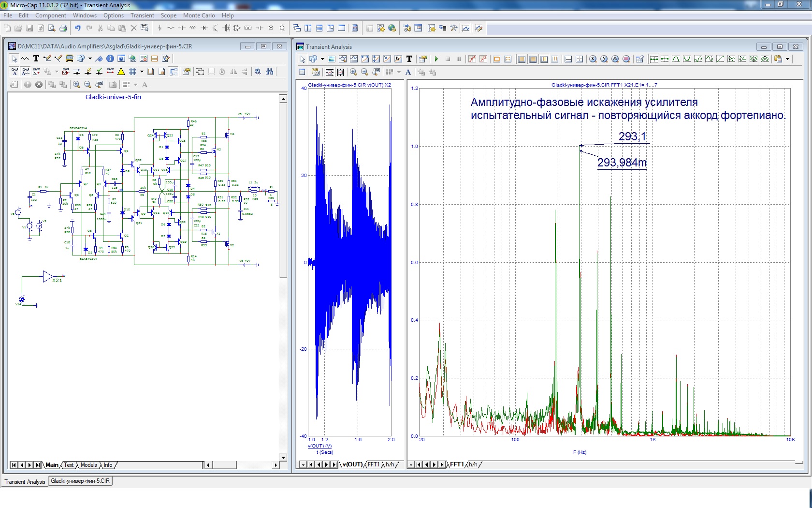Click the schematic horizontal scrollbar right arrow
This screenshot has height=508, width=812.
point(275,465)
